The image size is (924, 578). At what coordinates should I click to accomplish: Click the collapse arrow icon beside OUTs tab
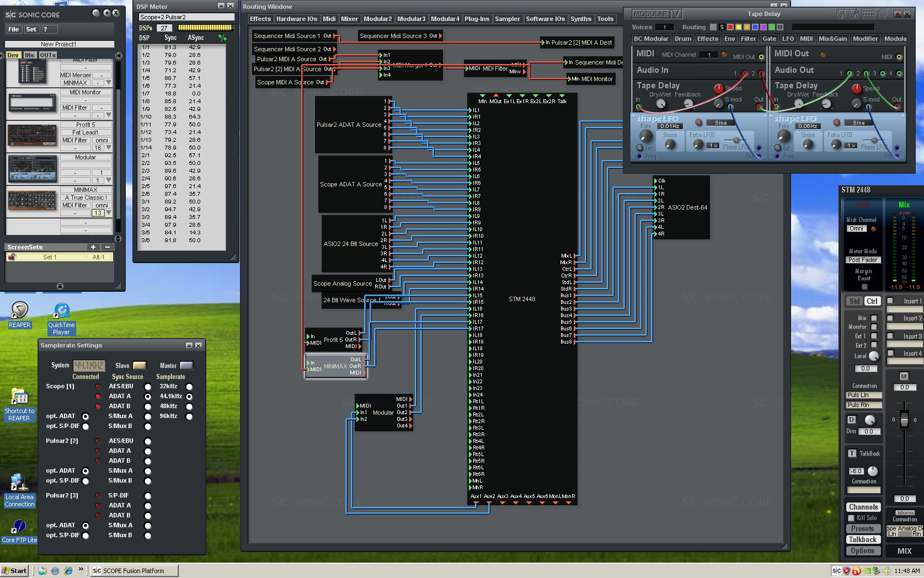(x=118, y=55)
